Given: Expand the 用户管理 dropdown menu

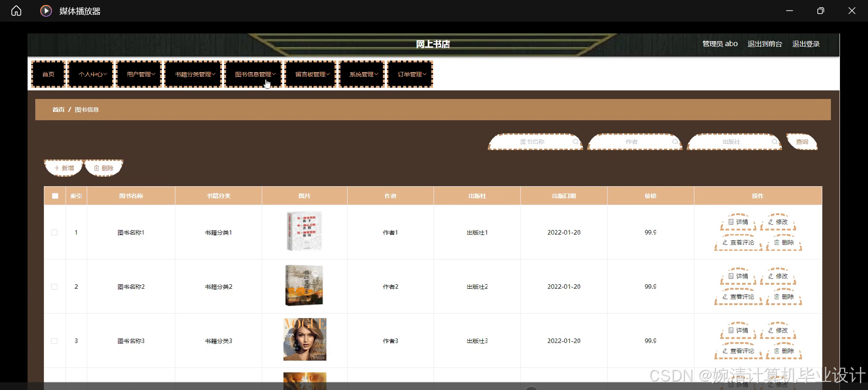Looking at the screenshot, I should (139, 74).
